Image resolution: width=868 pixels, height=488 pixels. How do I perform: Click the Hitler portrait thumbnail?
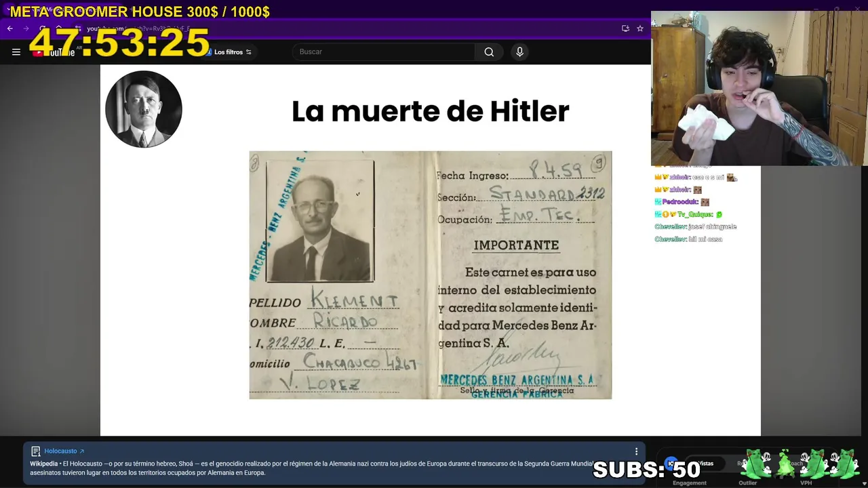[144, 109]
